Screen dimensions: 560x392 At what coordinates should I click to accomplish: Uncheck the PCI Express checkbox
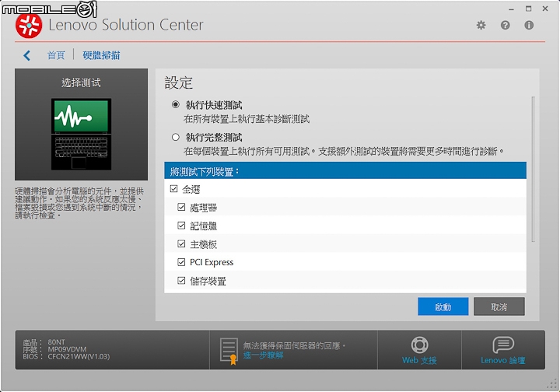[x=181, y=262]
